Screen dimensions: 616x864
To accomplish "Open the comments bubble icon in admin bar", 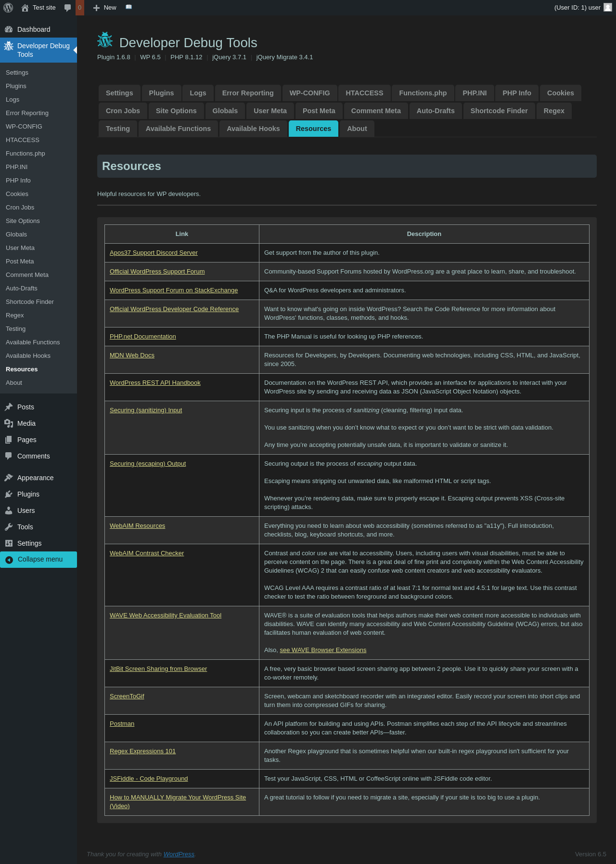I will tap(67, 8).
